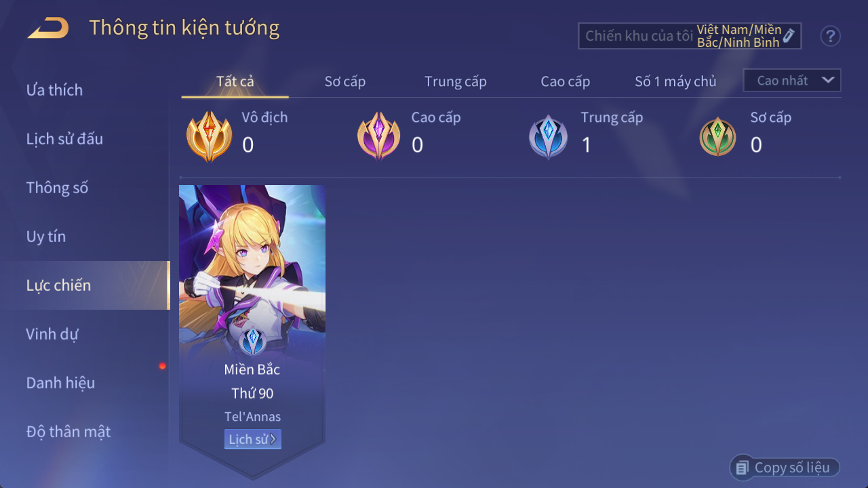Tap the Cao cấp purple badge icon
The image size is (868, 488).
378,136
